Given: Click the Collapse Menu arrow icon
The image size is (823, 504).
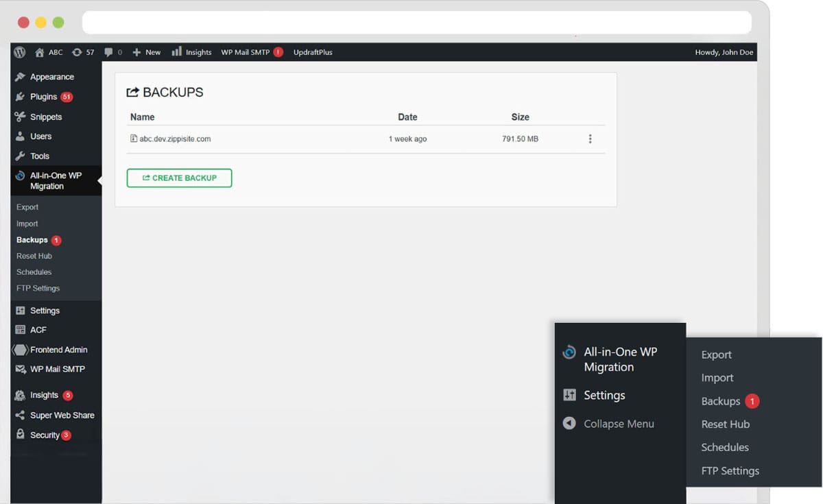Looking at the screenshot, I should tap(569, 423).
